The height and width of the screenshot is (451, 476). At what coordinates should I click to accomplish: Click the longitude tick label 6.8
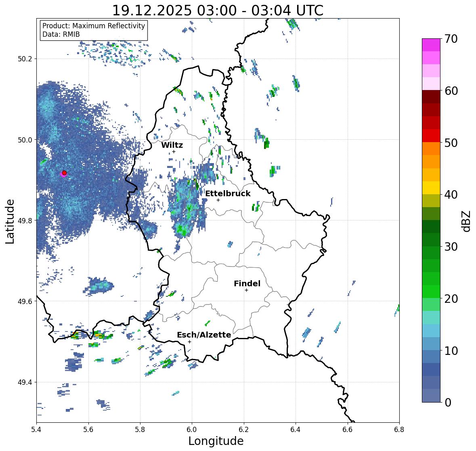[399, 430]
